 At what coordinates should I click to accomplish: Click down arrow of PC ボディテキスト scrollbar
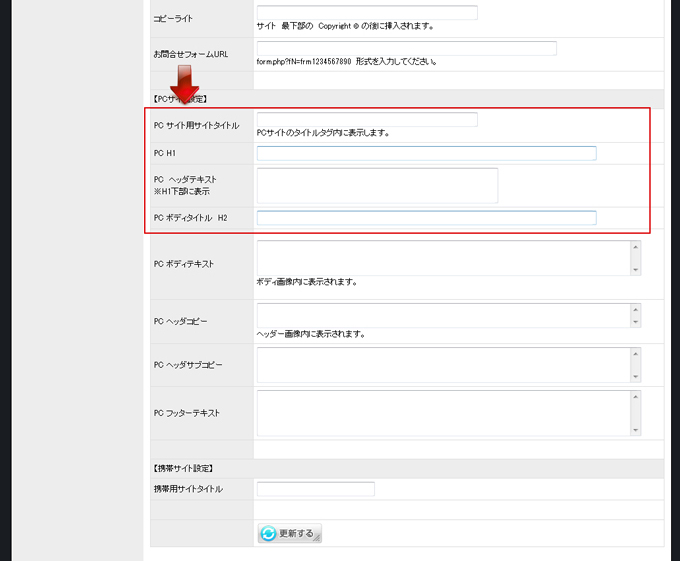[635, 269]
